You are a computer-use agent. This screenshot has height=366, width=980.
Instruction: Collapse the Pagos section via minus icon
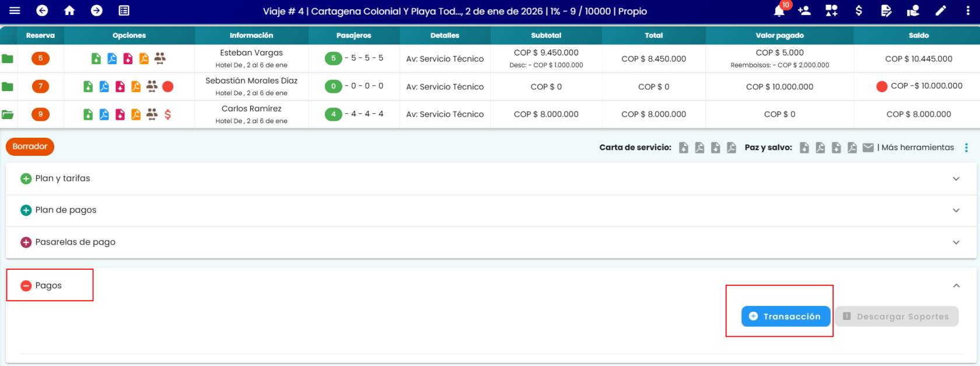click(x=26, y=285)
